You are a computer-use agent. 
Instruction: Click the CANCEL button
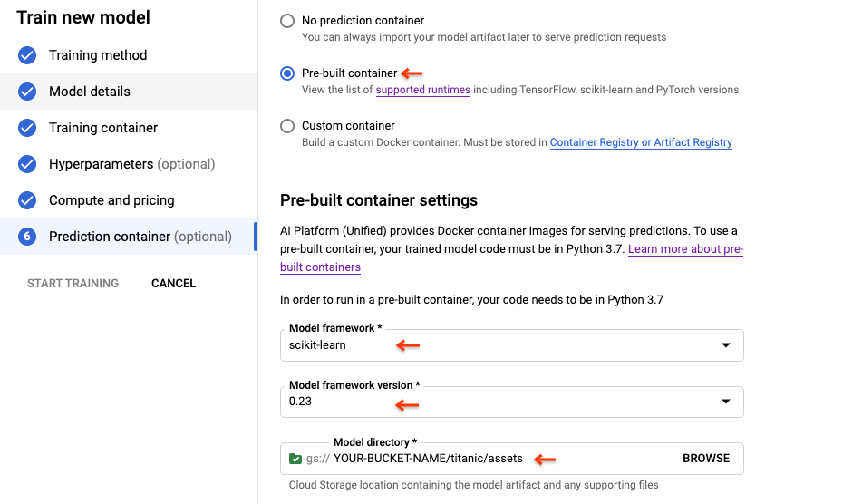[173, 284]
